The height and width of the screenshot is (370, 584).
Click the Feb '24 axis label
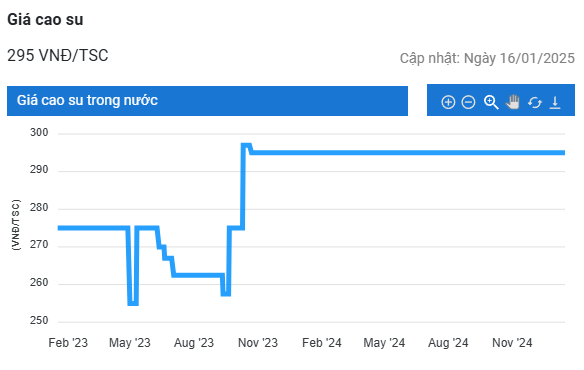coord(322,342)
